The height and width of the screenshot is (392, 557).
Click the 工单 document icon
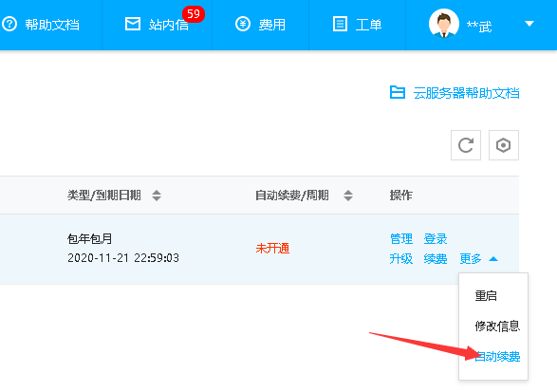(x=340, y=24)
